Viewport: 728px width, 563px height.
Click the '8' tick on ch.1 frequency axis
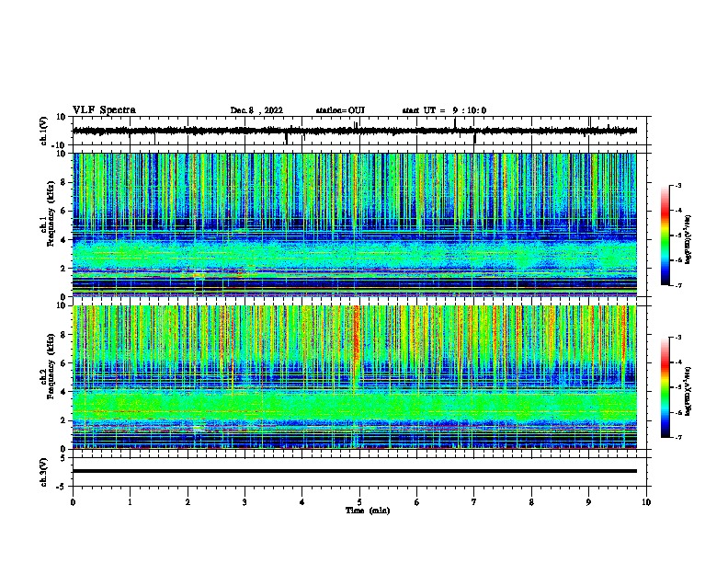(64, 182)
